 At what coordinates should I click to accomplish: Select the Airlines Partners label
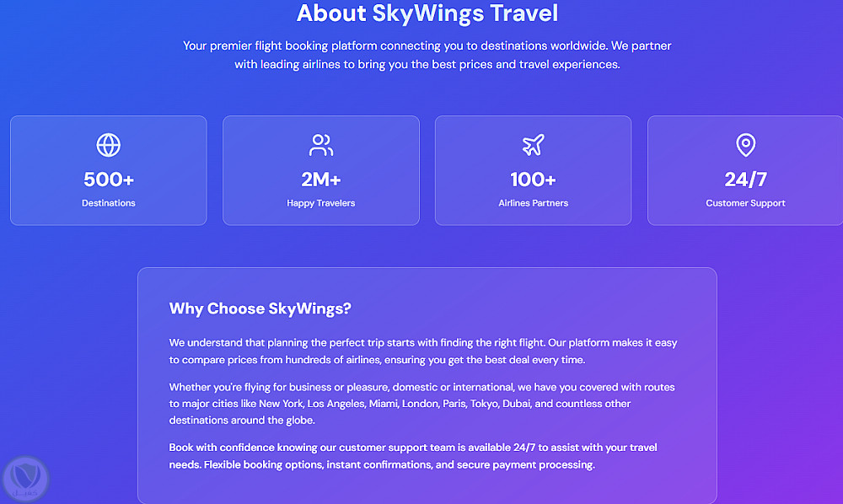click(533, 203)
